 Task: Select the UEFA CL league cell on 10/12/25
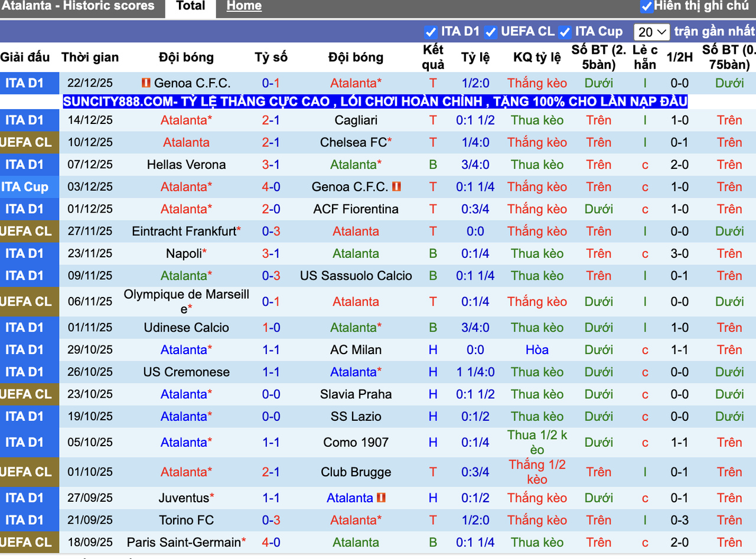pos(30,142)
